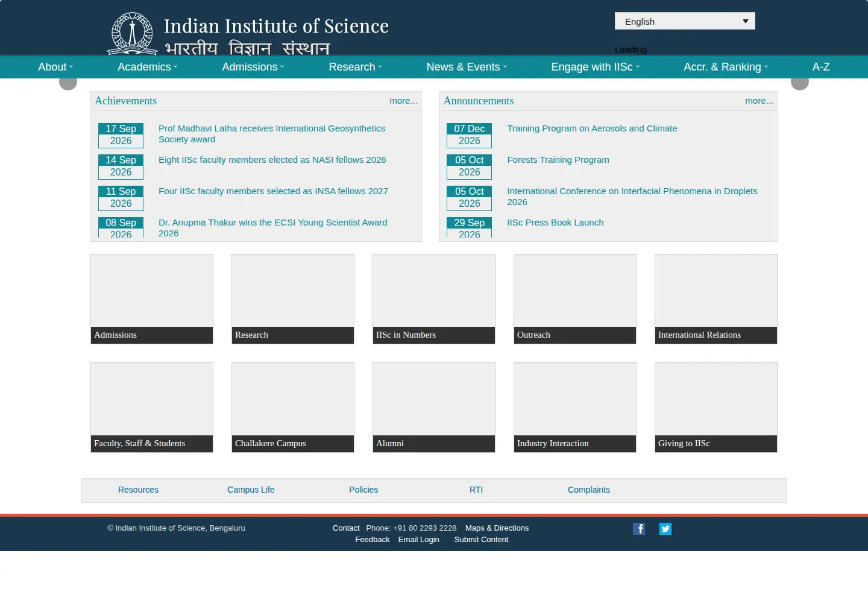The width and height of the screenshot is (868, 603).
Task: Open the Industry Interaction tile
Action: click(575, 408)
